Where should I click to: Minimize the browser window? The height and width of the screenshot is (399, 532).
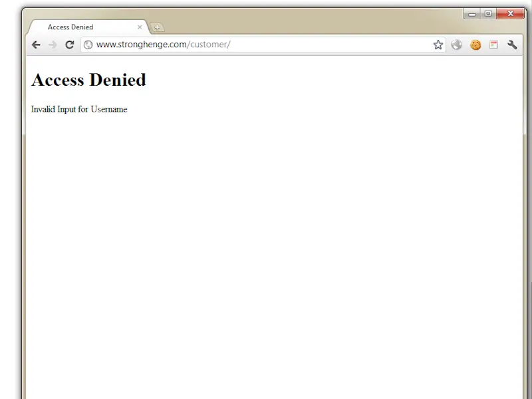coord(471,14)
